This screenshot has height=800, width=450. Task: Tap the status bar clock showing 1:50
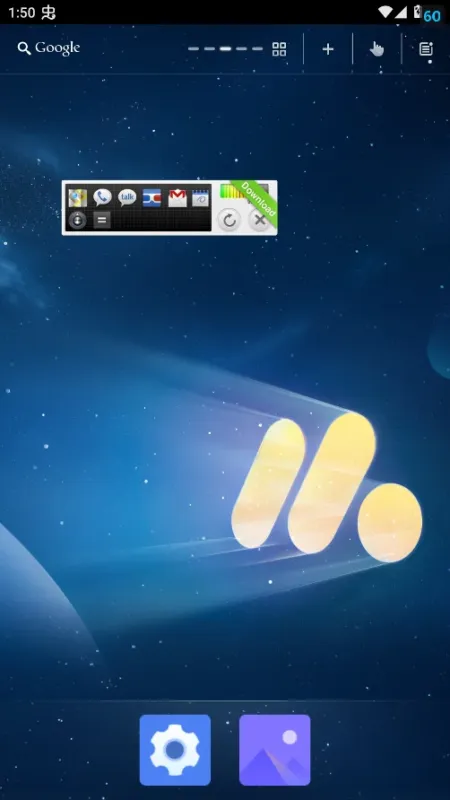coord(21,12)
